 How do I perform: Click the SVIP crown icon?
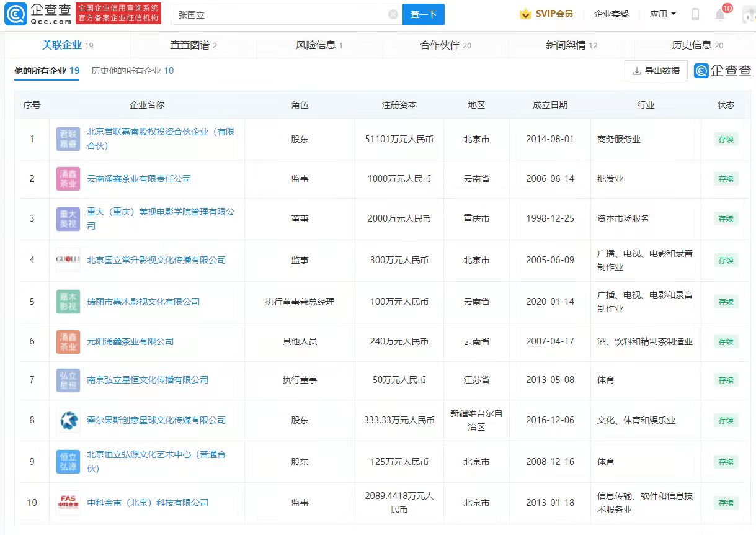(525, 14)
